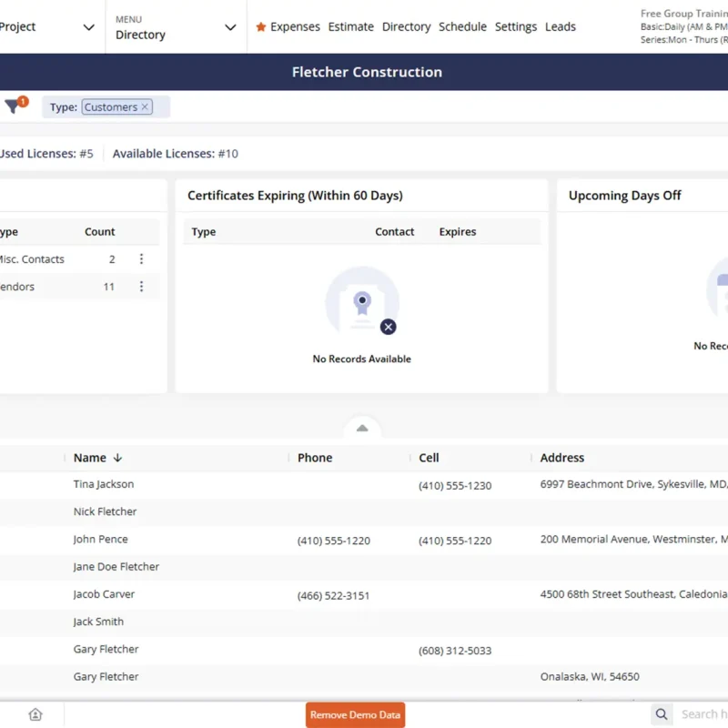Image resolution: width=728 pixels, height=728 pixels.
Task: Open the Settings shortcut
Action: (516, 27)
